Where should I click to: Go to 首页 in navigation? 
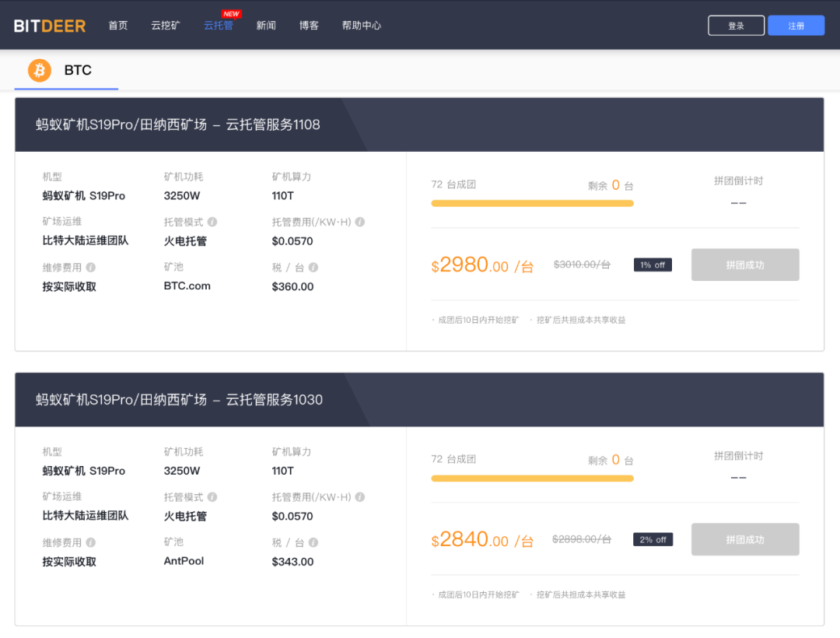click(118, 25)
